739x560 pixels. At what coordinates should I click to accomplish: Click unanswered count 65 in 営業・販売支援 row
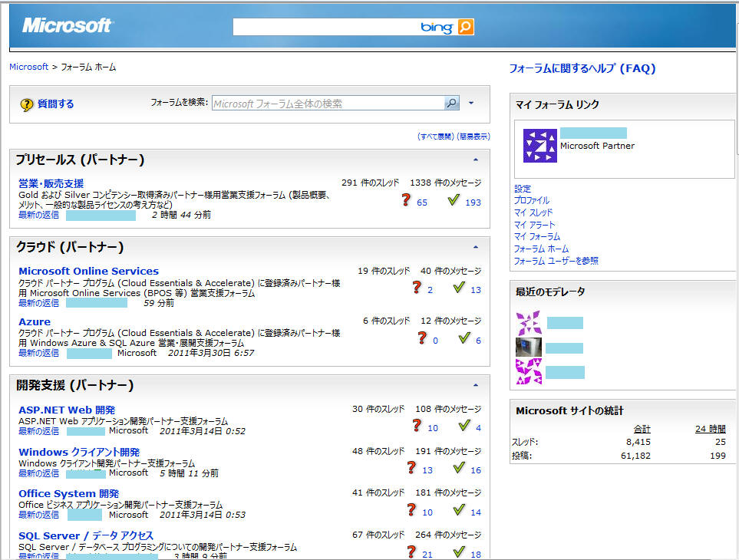point(422,203)
